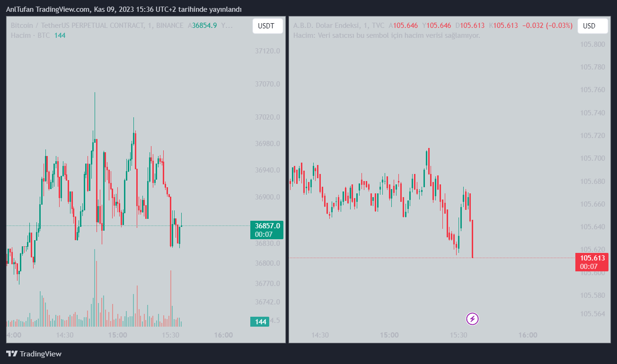Click the Bitcoin / TetherUS PERPETUAL CONTRACT title
The height and width of the screenshot is (364, 617).
[97, 26]
